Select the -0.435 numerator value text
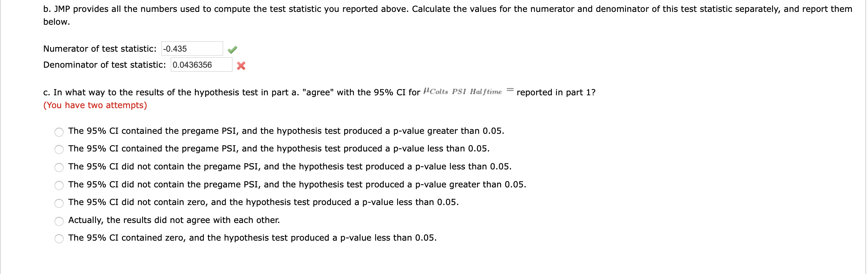Image resolution: width=868 pixels, height=274 pixels. click(x=175, y=49)
